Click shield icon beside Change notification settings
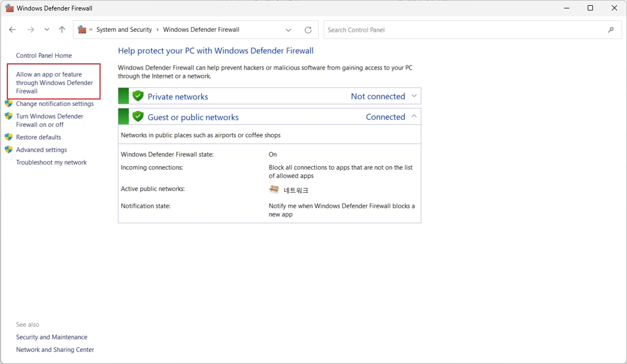 click(x=9, y=104)
